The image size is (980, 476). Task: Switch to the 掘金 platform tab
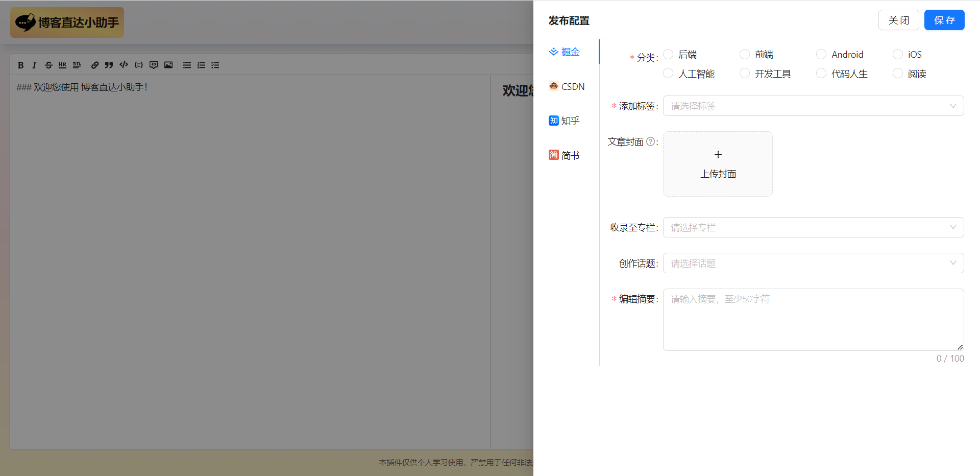565,52
